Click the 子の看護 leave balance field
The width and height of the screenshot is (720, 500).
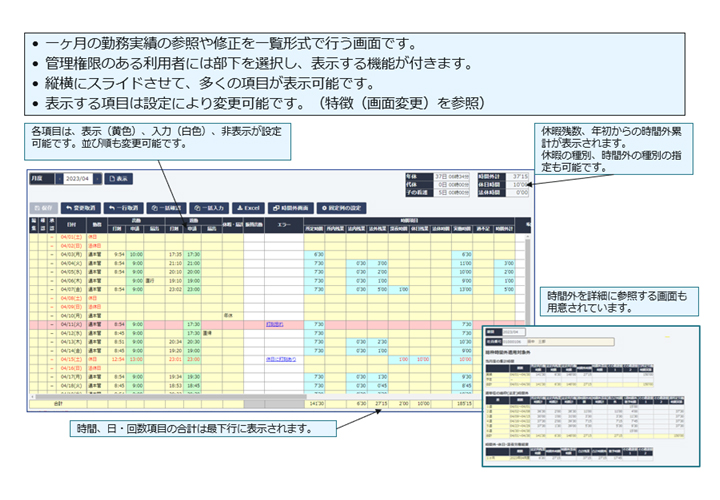[x=451, y=193]
